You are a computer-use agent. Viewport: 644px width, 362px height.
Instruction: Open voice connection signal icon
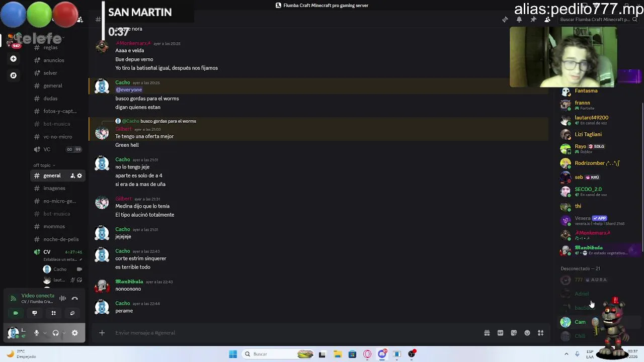point(14,299)
